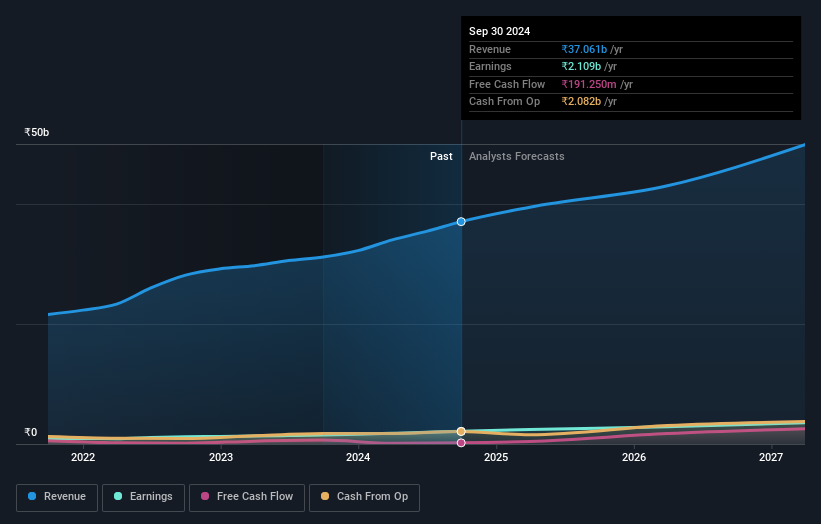This screenshot has height=524, width=821.
Task: Click the ₹2.082b cash from op value
Action: coord(581,102)
